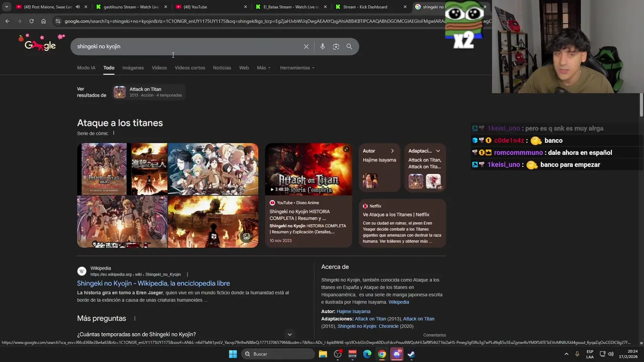This screenshot has width=644, height=362.
Task: Open Discord from taskbar
Action: pyautogui.click(x=396, y=354)
